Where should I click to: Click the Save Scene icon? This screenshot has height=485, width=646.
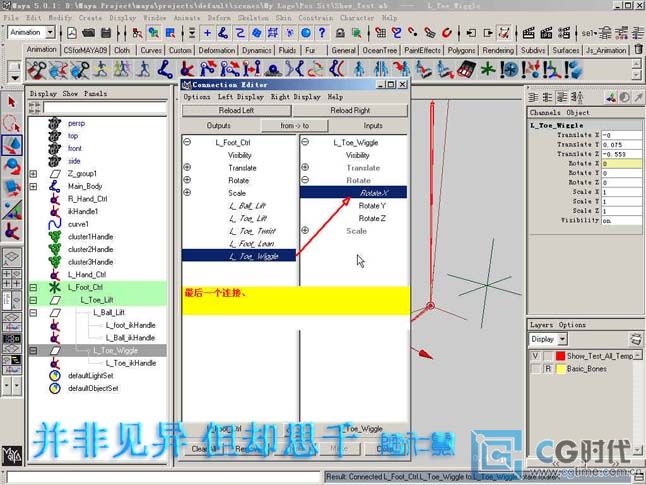106,33
